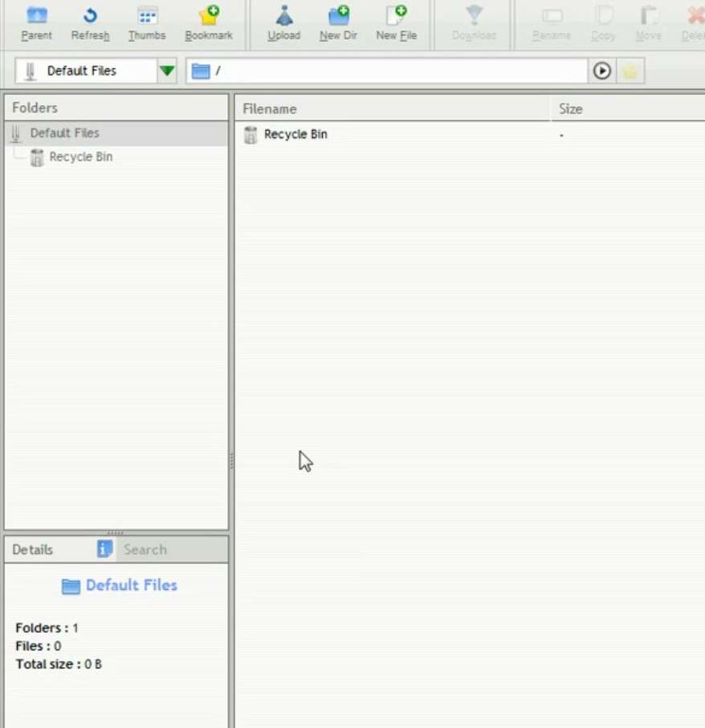The image size is (705, 728).
Task: Click the greyed Move button
Action: pyautogui.click(x=648, y=23)
